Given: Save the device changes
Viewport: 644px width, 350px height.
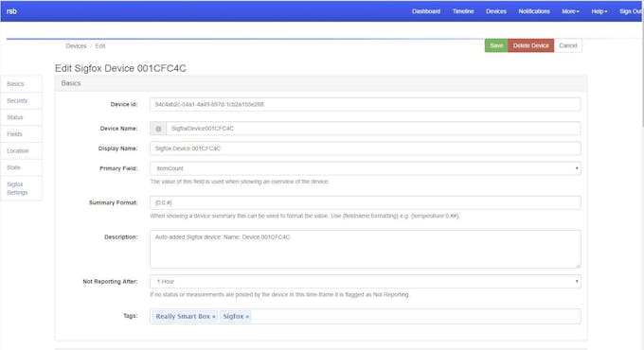Looking at the screenshot, I should (496, 45).
